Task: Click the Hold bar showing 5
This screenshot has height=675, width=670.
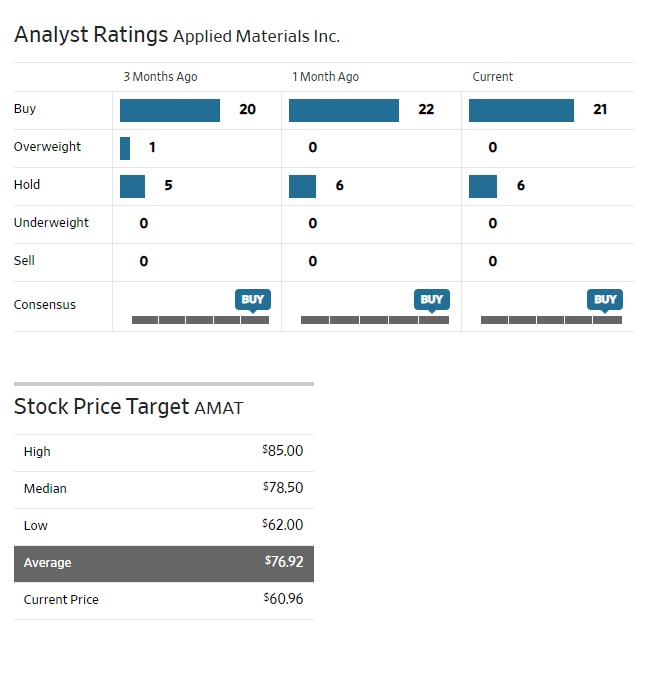Action: tap(132, 186)
